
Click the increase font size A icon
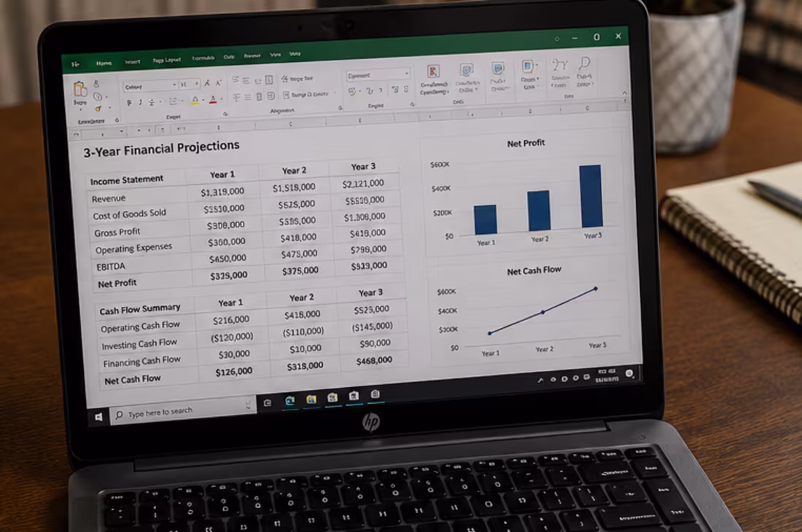[207, 83]
